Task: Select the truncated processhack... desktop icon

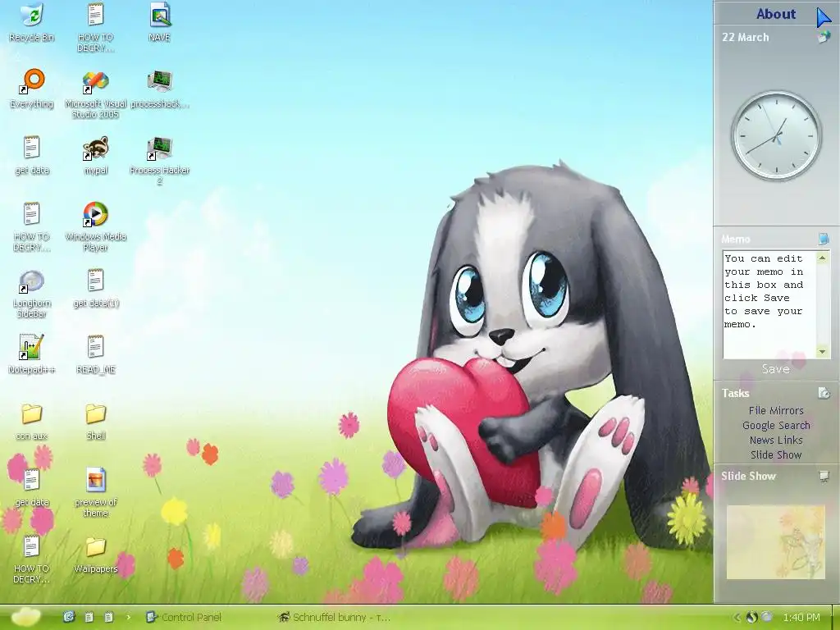Action: (x=160, y=89)
